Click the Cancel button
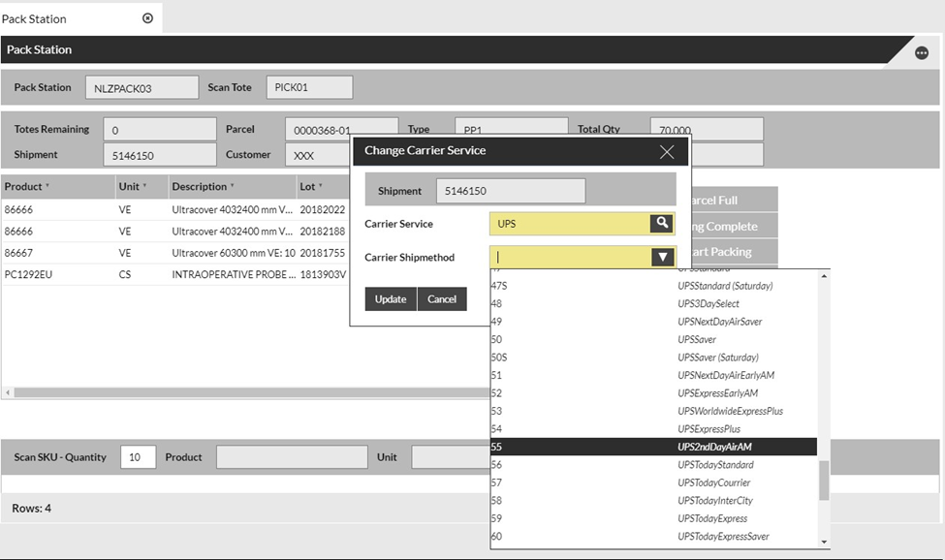 pyautogui.click(x=442, y=299)
